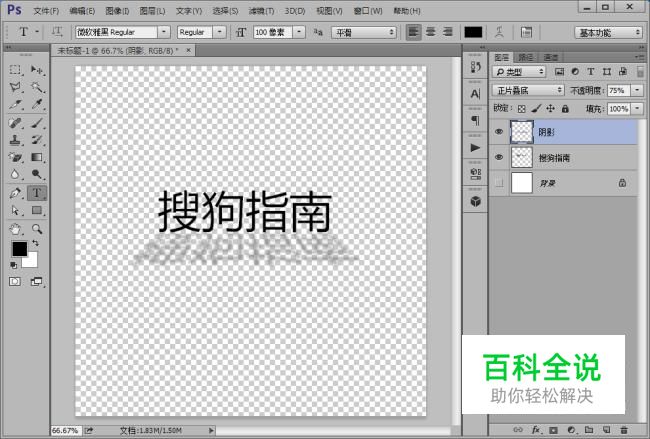650x439 pixels.
Task: Select the Healing Brush tool
Action: pos(15,123)
